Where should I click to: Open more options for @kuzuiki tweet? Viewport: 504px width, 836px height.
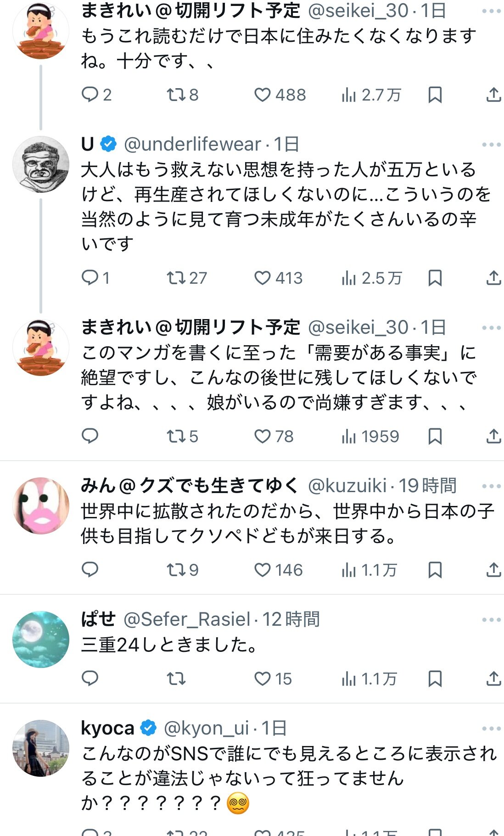492,486
